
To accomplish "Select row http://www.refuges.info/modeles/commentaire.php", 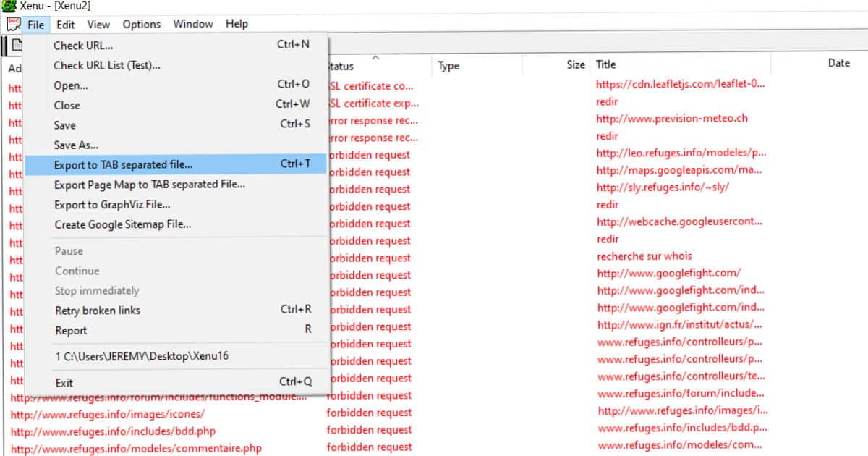I will 136,449.
